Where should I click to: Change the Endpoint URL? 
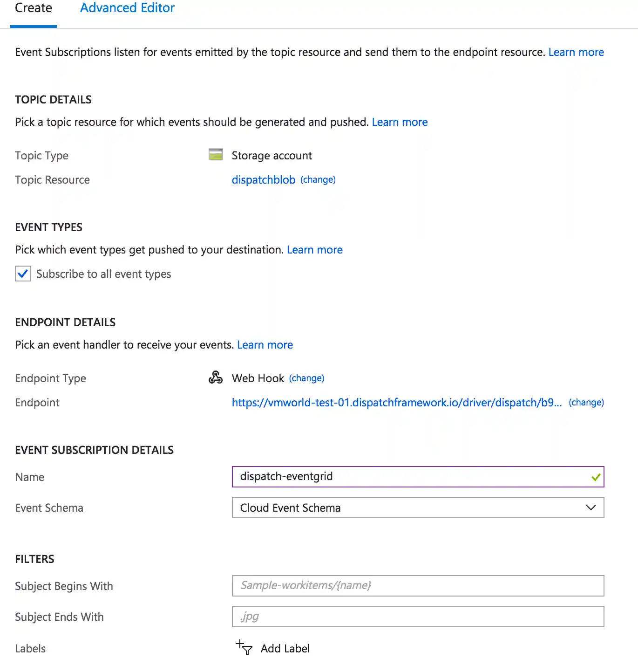click(x=586, y=402)
